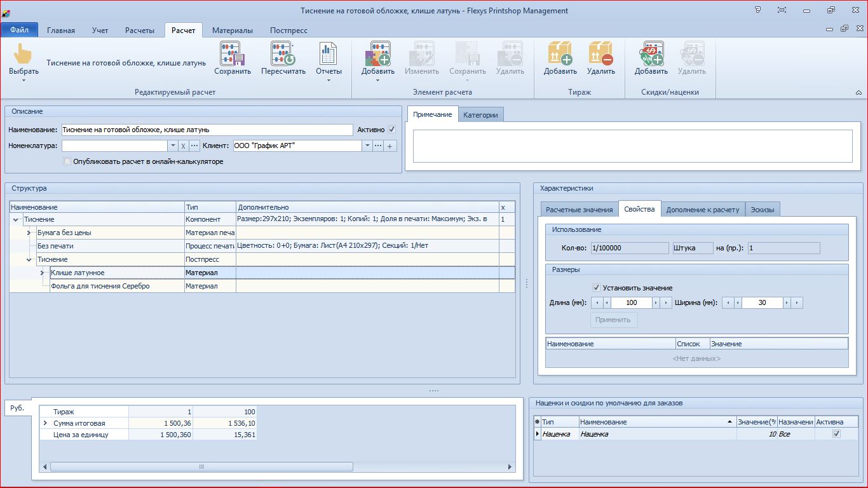868x488 pixels.
Task: Click Добавить icon in Скидки/наценки group
Action: pos(651,55)
